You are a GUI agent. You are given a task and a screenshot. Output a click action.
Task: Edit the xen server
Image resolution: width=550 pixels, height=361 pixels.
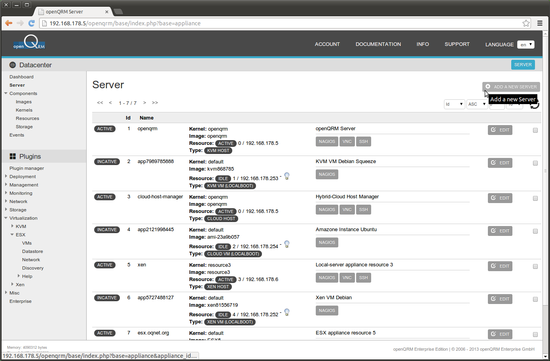[500, 266]
